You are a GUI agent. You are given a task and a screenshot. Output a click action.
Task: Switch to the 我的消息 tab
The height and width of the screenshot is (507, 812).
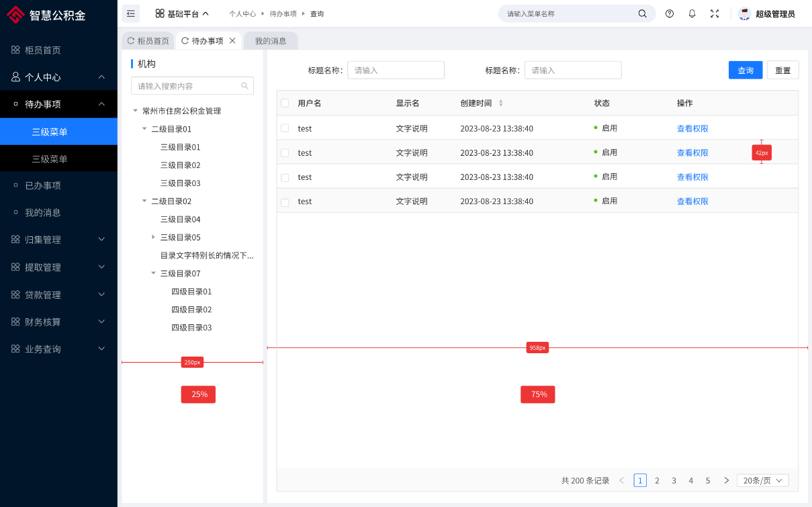pos(271,41)
